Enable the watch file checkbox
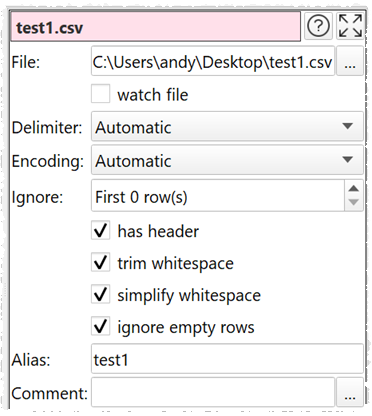 (x=101, y=94)
